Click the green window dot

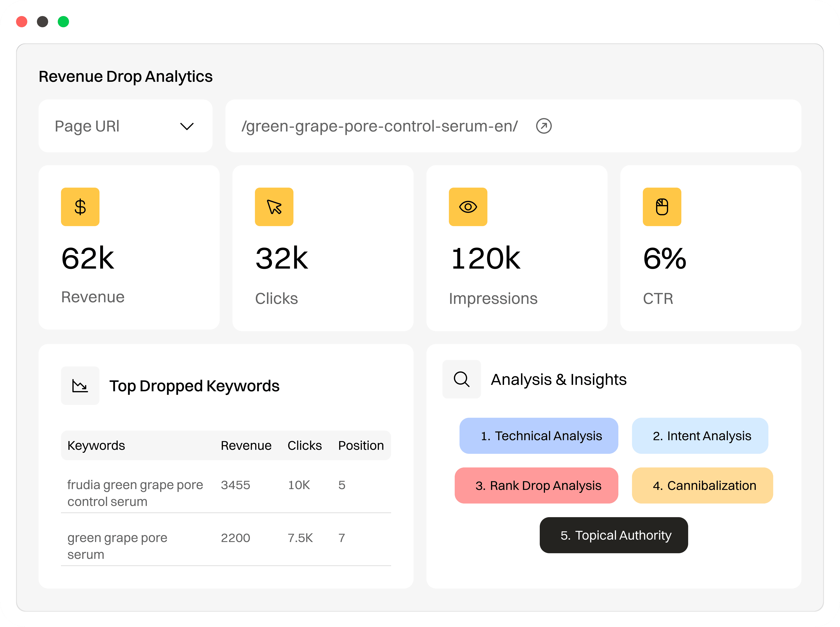click(x=63, y=22)
